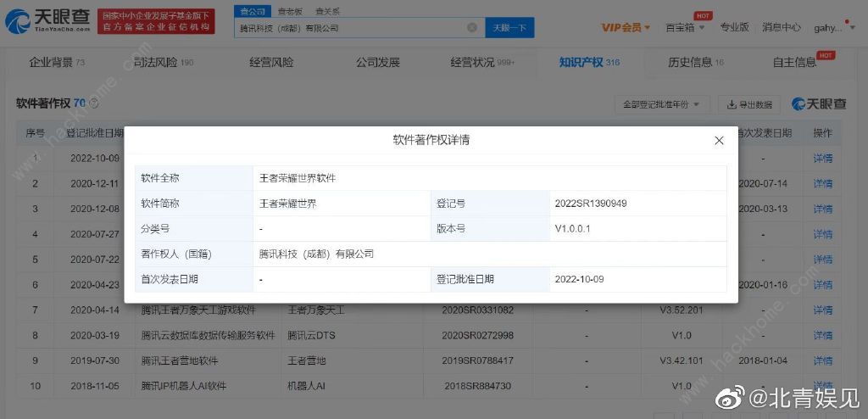
Task: Click version value V1.0.0.1 in dialog
Action: point(572,229)
